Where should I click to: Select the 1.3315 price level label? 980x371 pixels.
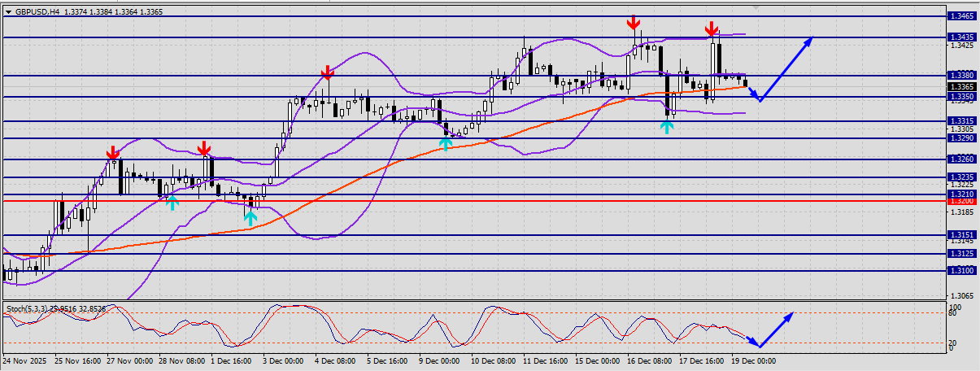962,121
